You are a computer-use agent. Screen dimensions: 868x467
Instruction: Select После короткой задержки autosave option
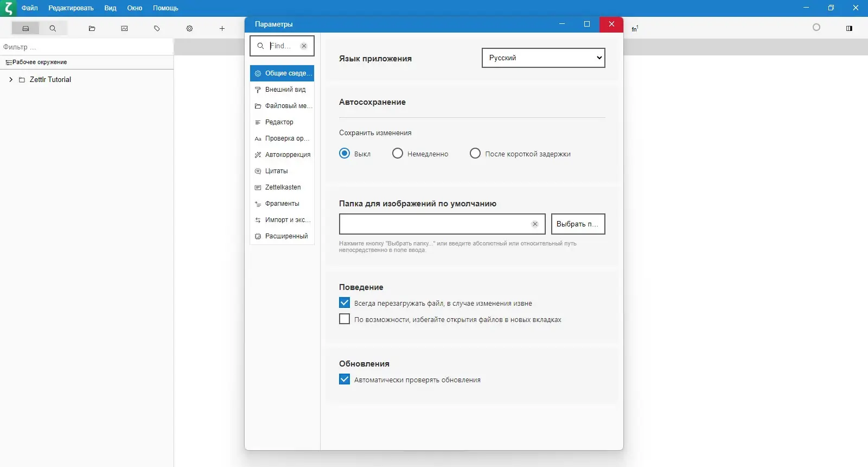tap(475, 154)
